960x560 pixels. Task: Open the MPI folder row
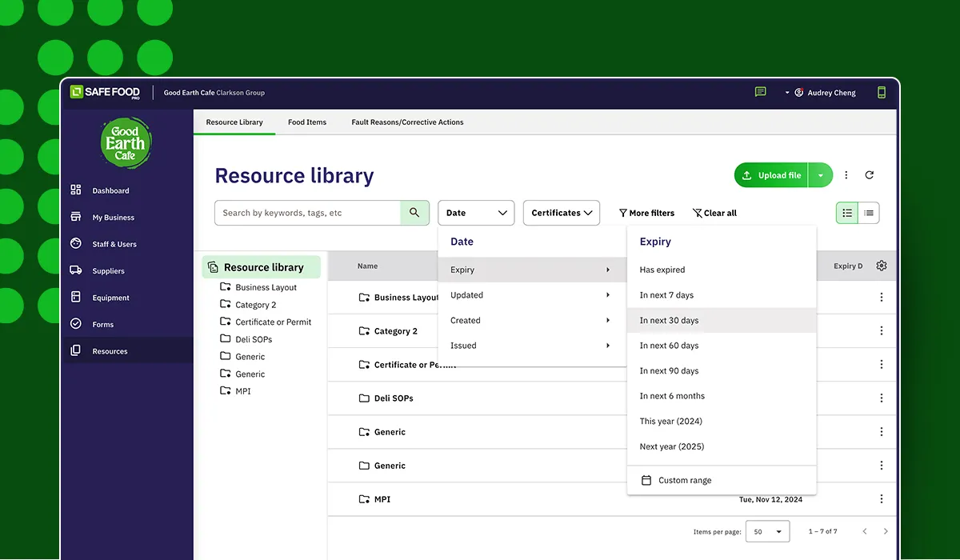(612, 498)
